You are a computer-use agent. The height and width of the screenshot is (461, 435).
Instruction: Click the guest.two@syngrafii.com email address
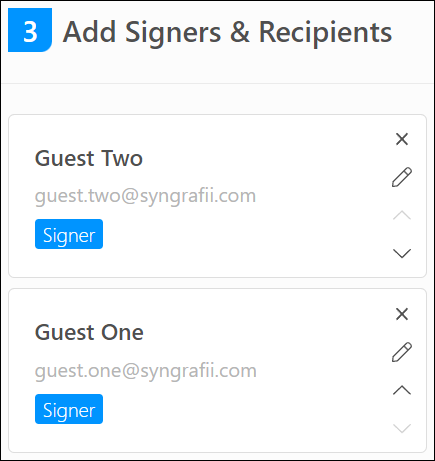tap(145, 196)
